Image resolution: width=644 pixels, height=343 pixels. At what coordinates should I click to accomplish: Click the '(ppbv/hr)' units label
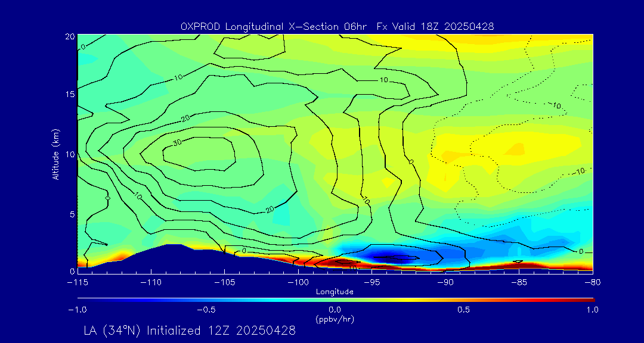pyautogui.click(x=335, y=319)
